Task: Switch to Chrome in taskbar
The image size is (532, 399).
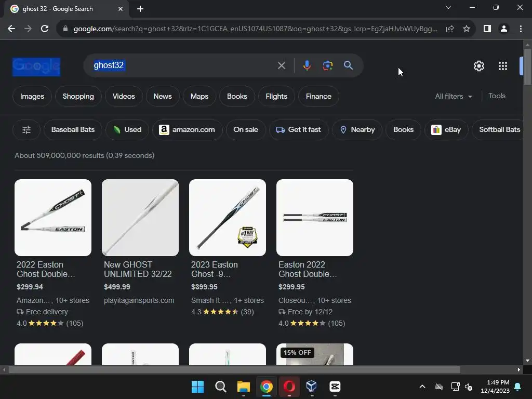Action: tap(267, 387)
